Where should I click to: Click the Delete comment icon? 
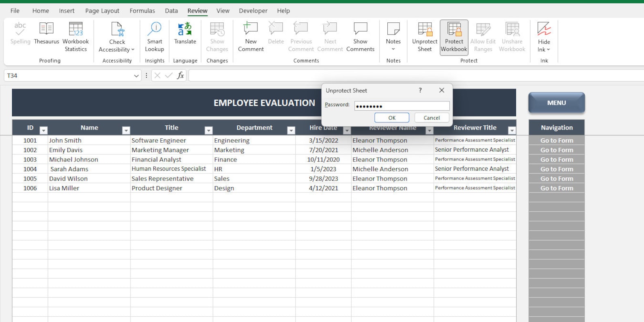pyautogui.click(x=276, y=28)
